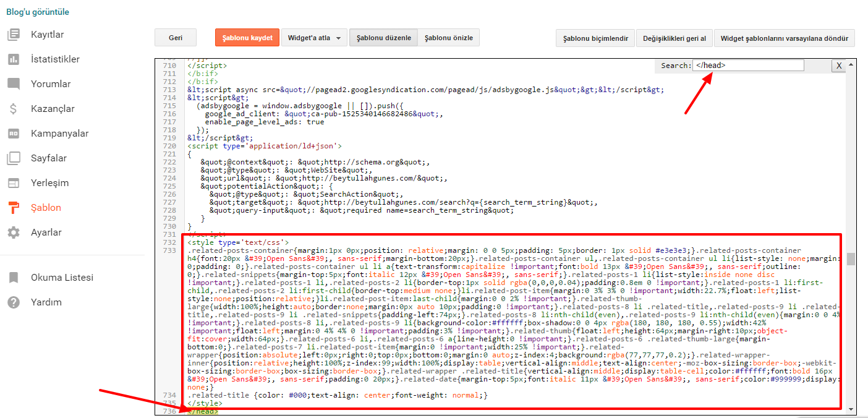Click the google_ad_client code line
This screenshot has height=418, width=868.
pos(325,114)
